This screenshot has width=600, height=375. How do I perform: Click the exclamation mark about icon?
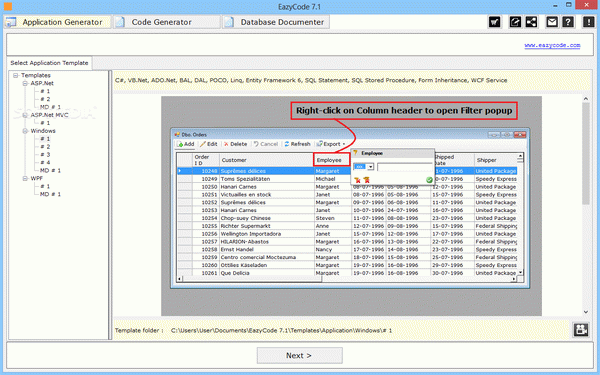point(589,22)
